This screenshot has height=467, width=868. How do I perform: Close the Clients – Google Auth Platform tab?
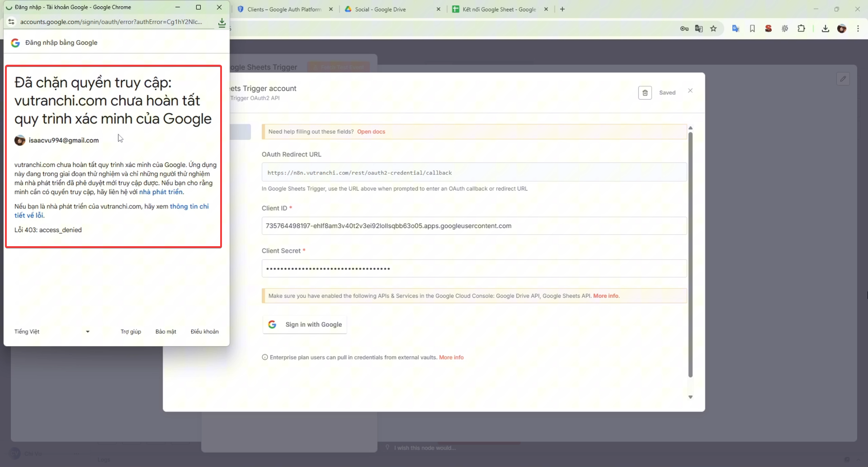pyautogui.click(x=331, y=9)
